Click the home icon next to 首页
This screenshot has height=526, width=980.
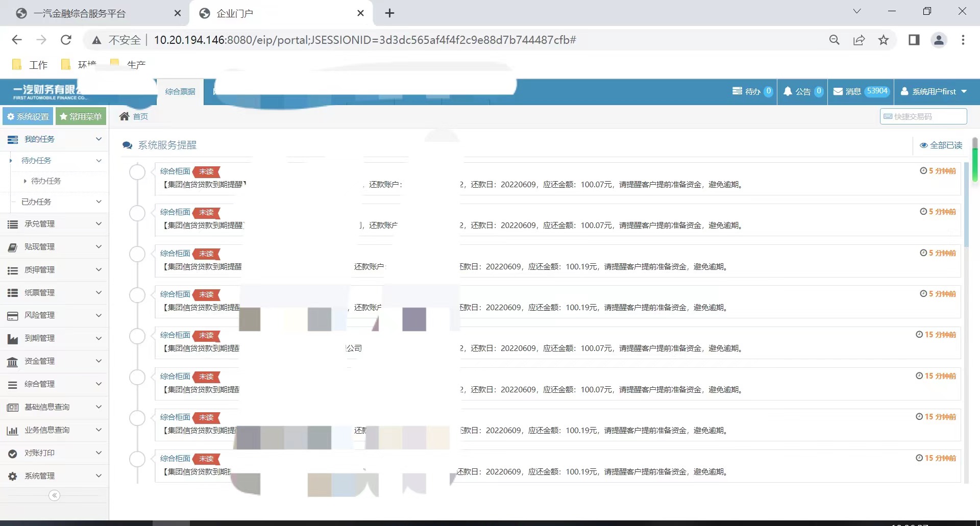tap(124, 116)
